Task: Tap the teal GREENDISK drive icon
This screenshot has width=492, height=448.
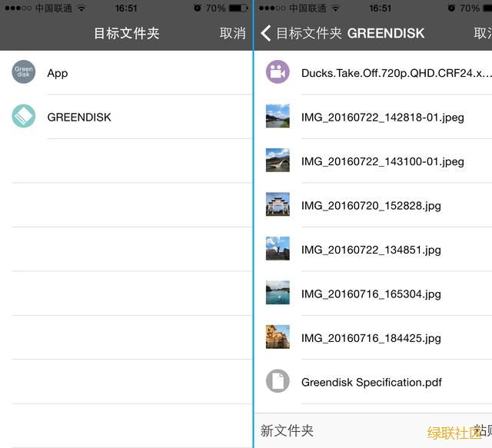Action: pos(24,117)
